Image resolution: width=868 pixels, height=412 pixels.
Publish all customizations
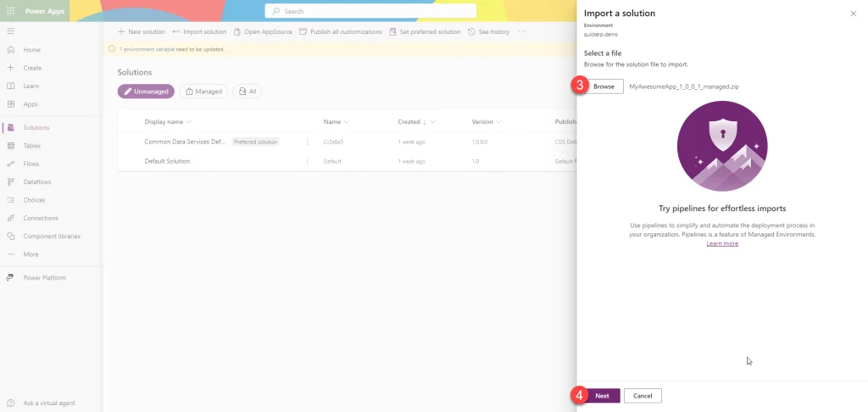click(341, 31)
